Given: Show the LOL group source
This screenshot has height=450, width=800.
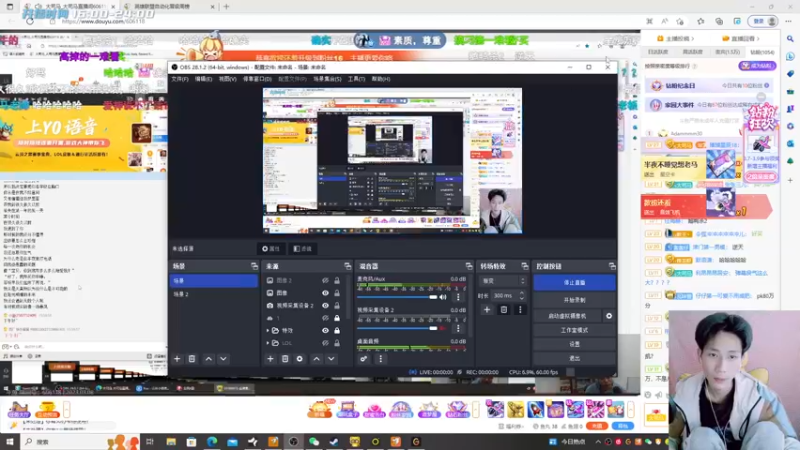Looking at the screenshot, I should point(325,343).
